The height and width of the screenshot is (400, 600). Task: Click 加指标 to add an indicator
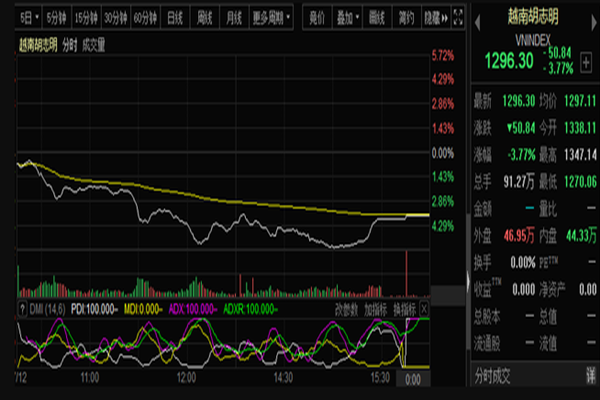(x=376, y=309)
